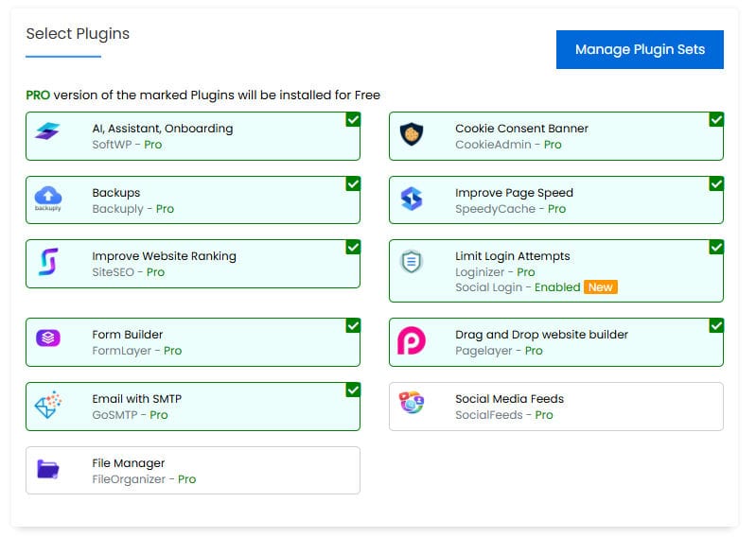Click the New badge beside Social Login
The width and height of the screenshot is (756, 537).
(x=600, y=287)
